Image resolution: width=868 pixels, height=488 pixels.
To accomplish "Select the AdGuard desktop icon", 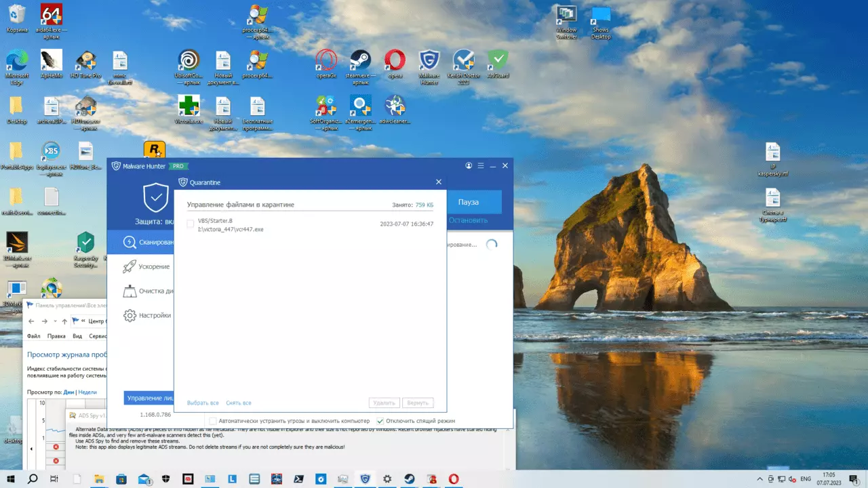I will (498, 65).
